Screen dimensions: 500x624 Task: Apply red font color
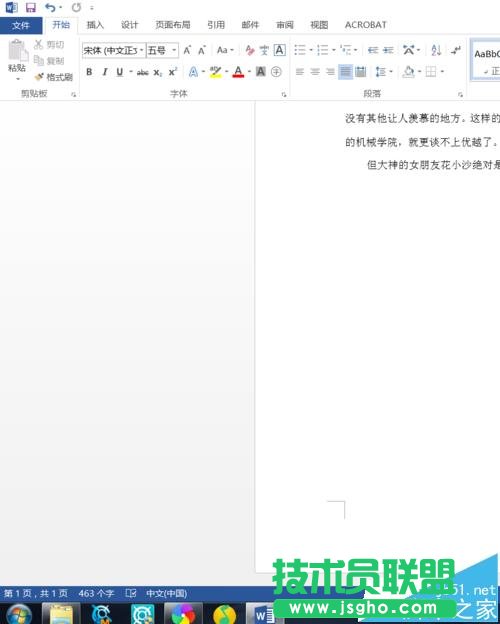tap(238, 72)
